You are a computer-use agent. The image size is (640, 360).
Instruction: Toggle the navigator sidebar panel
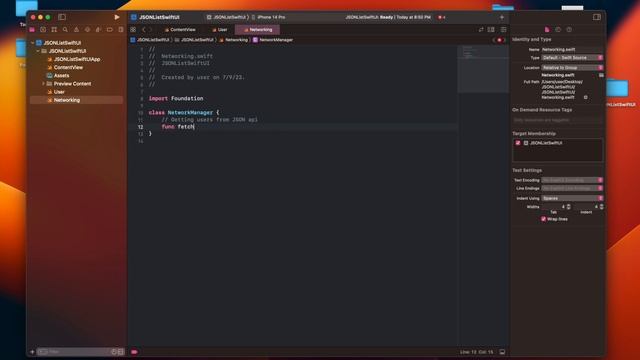point(62,17)
